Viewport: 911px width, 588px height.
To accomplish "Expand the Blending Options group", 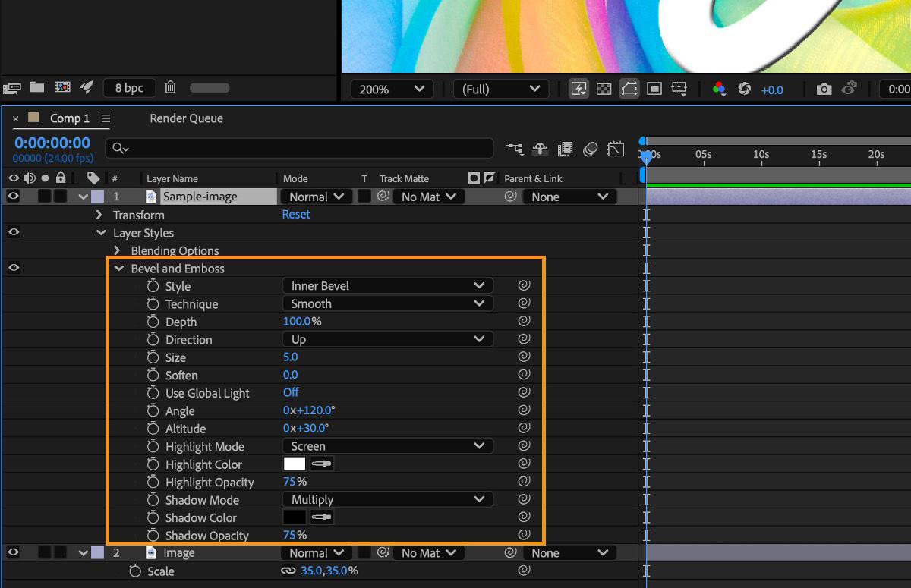I will (117, 250).
